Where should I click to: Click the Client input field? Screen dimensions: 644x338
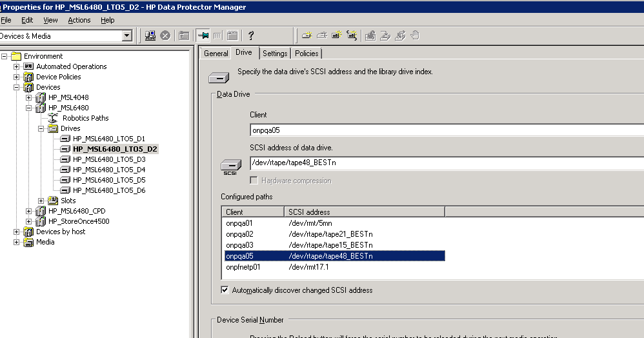click(447, 130)
